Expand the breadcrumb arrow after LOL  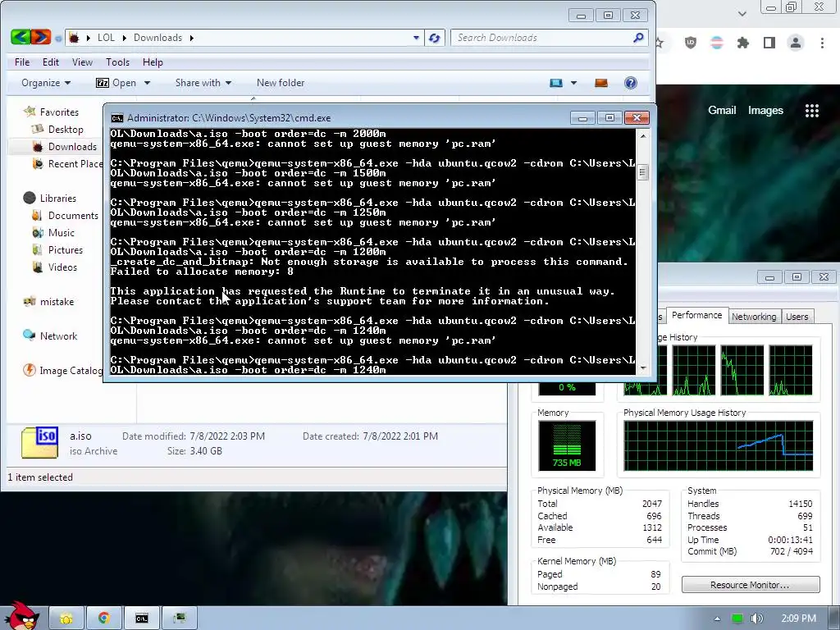tap(125, 38)
